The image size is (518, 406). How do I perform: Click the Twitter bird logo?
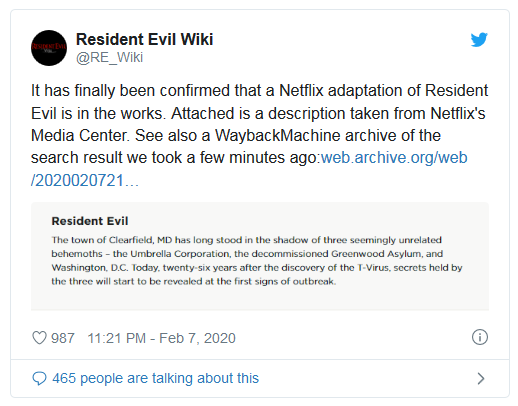pos(479,40)
